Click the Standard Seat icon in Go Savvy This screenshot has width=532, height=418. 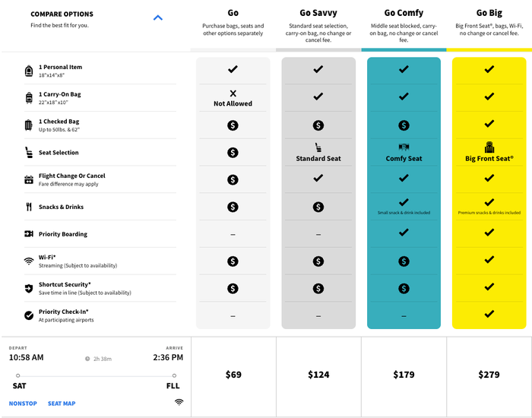(318, 147)
